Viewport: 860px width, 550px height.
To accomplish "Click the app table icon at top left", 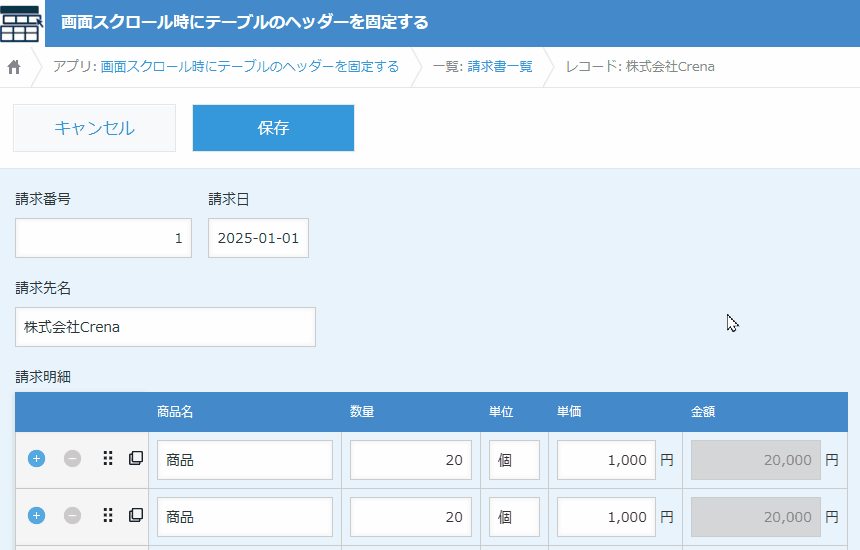I will [x=21, y=23].
